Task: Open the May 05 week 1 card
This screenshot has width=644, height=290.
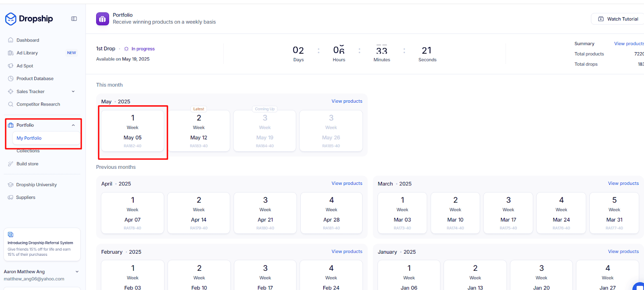Action: coord(132,131)
